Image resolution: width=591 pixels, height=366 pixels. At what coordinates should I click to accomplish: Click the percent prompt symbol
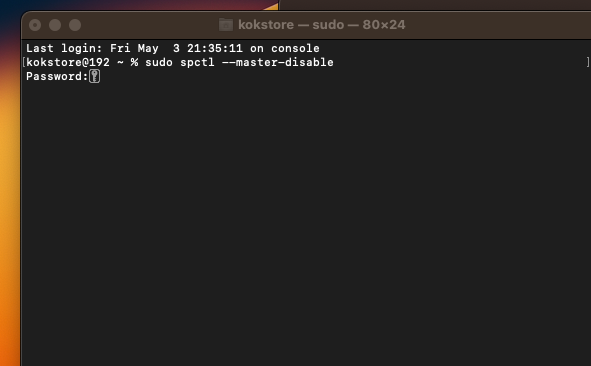click(134, 62)
